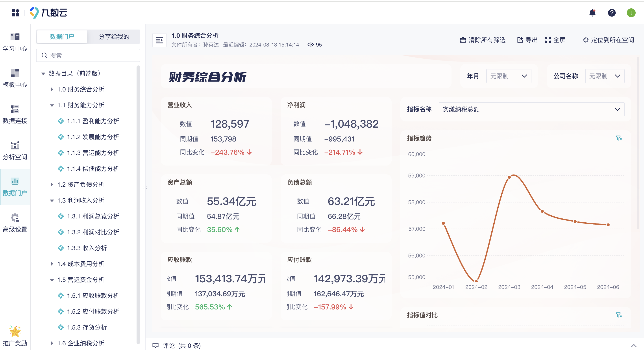Open the 指标名称 实缴纳税总额 dropdown

(x=531, y=109)
